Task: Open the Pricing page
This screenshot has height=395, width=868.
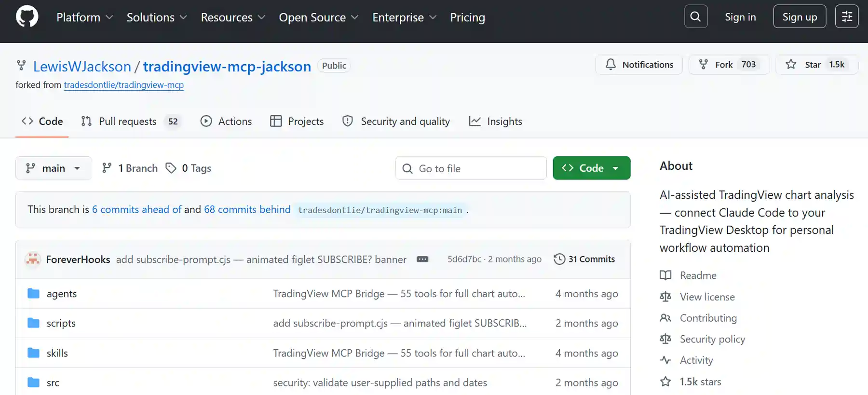Action: pos(467,17)
